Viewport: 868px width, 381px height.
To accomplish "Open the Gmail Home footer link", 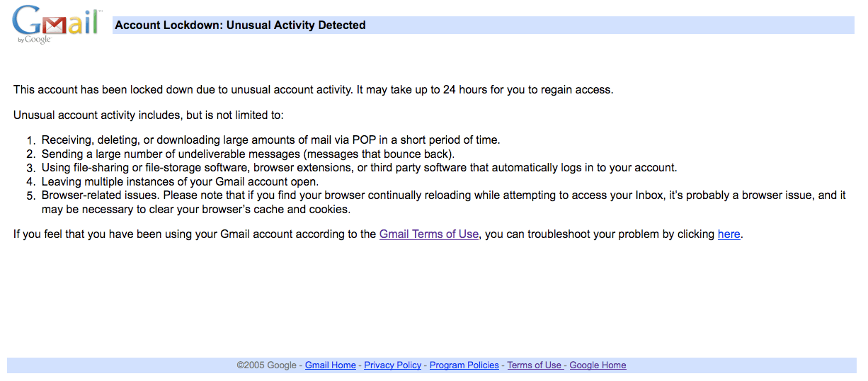I will pyautogui.click(x=331, y=365).
